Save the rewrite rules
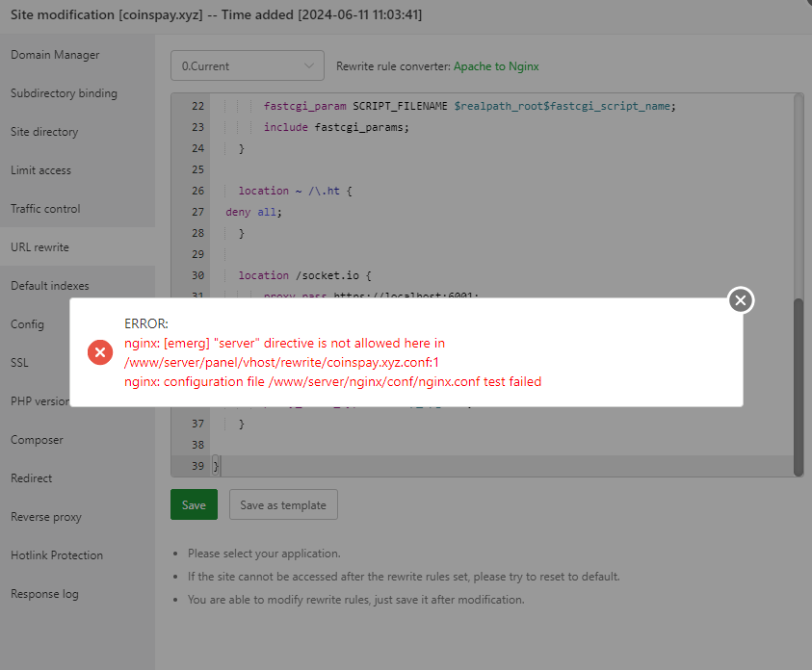This screenshot has height=670, width=812. click(x=194, y=505)
